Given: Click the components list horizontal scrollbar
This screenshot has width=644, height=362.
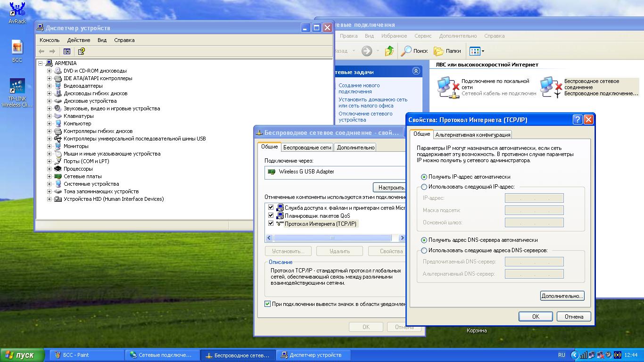Looking at the screenshot, I should tap(332, 238).
